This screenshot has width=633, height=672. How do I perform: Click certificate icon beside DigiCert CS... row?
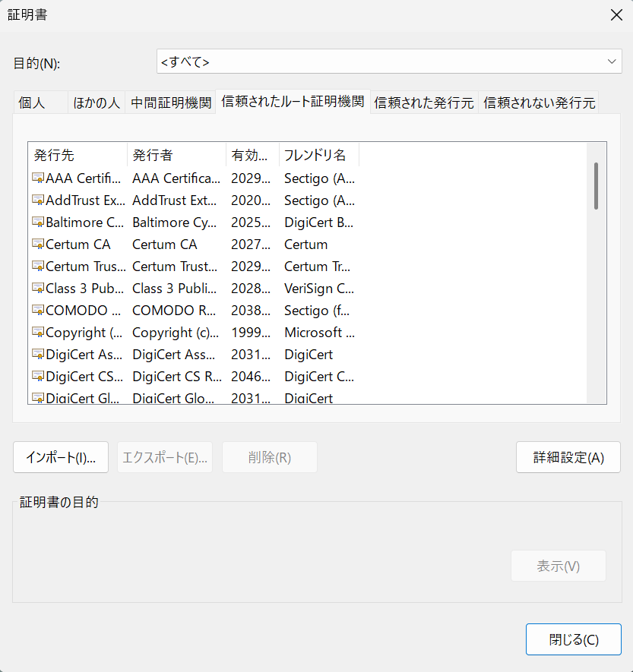coord(38,377)
